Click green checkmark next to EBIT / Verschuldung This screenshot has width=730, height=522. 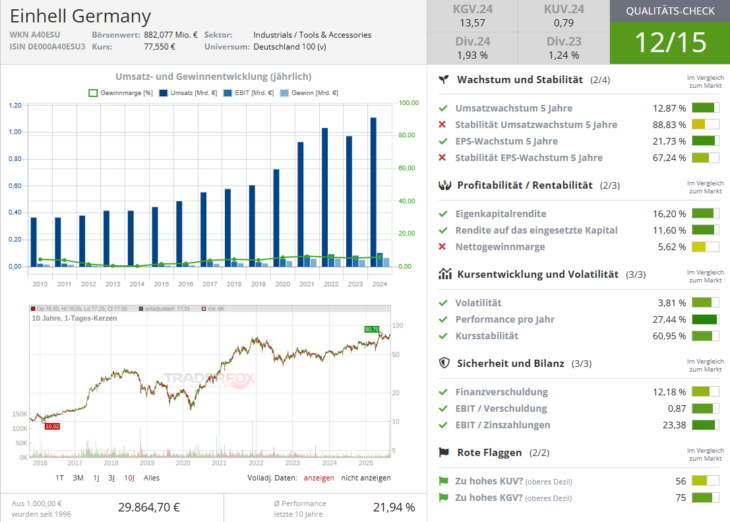443,408
